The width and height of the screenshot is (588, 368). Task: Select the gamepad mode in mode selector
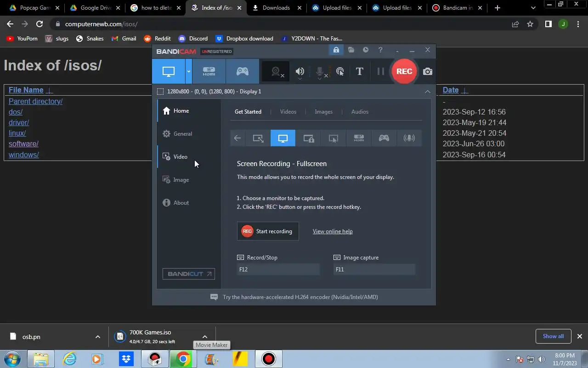pyautogui.click(x=384, y=138)
